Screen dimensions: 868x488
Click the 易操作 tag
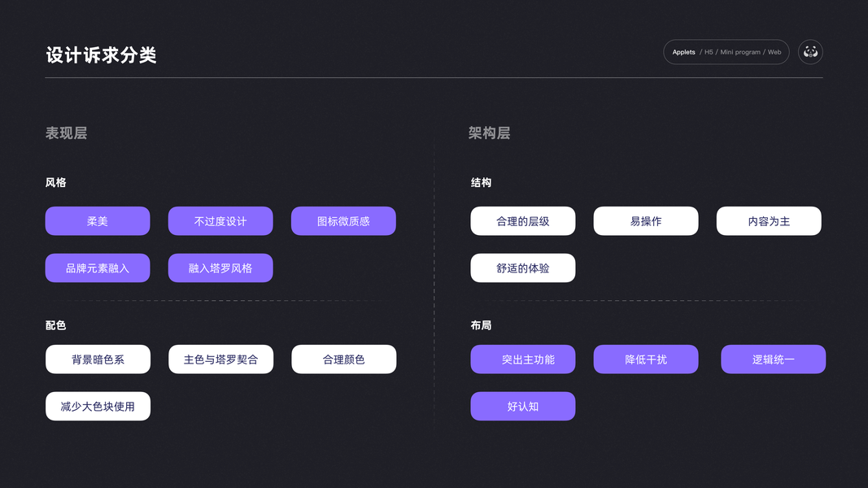646,221
